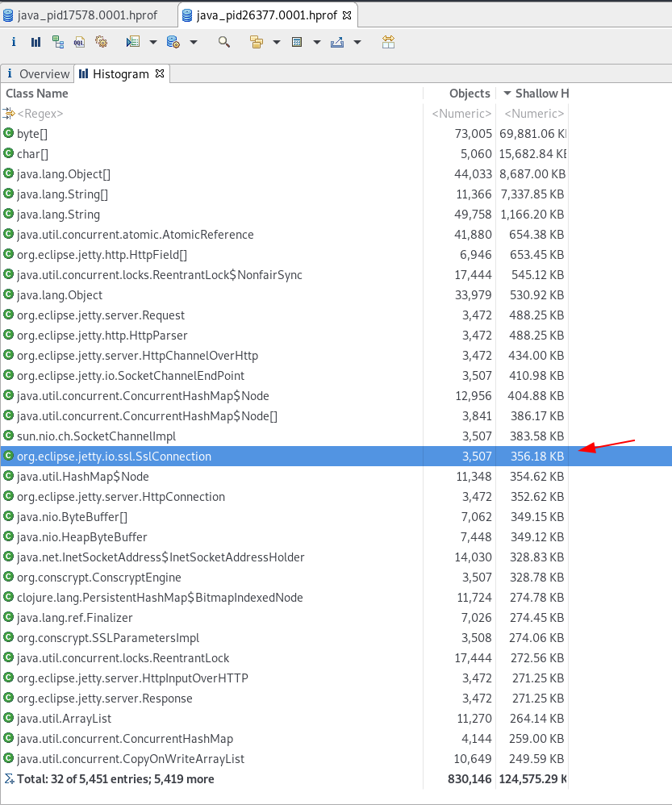Click the Find Object magnifier icon
The width and height of the screenshot is (672, 805).
click(224, 41)
